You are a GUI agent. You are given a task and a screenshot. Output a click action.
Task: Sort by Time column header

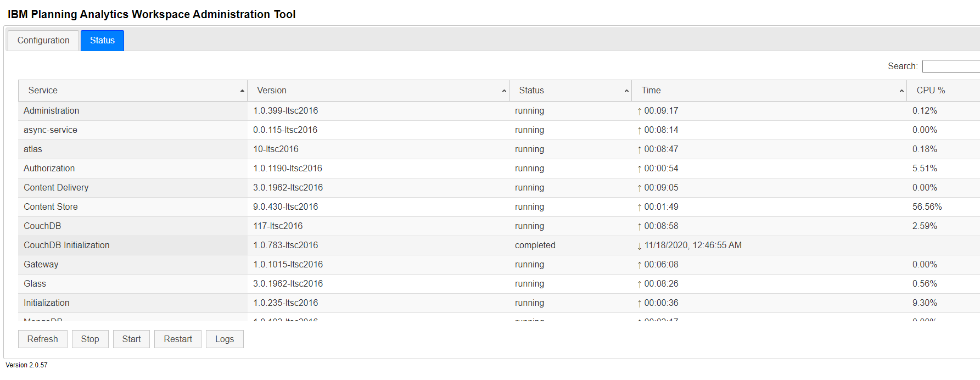(x=769, y=91)
